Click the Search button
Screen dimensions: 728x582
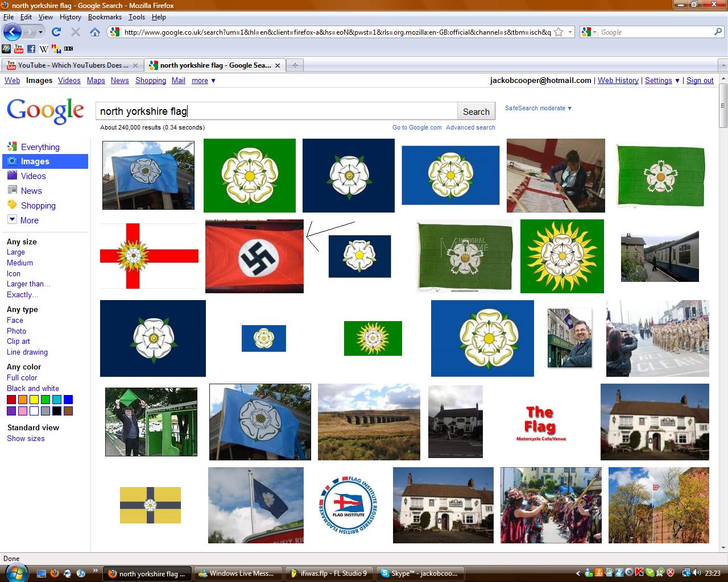pyautogui.click(x=476, y=111)
